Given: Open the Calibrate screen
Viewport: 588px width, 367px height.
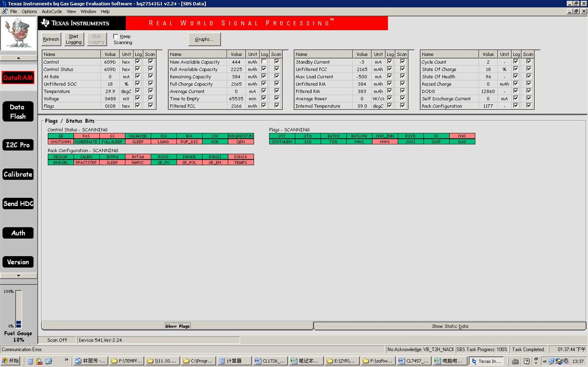Looking at the screenshot, I should click(x=18, y=174).
